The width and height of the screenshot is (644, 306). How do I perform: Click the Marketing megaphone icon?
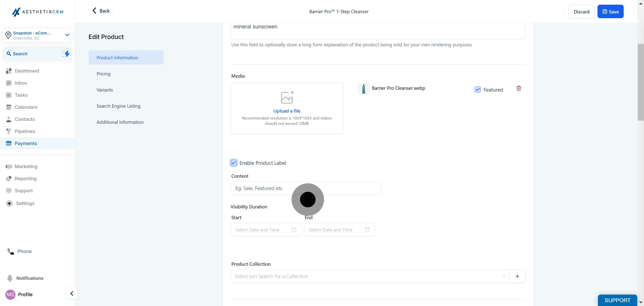tap(9, 166)
